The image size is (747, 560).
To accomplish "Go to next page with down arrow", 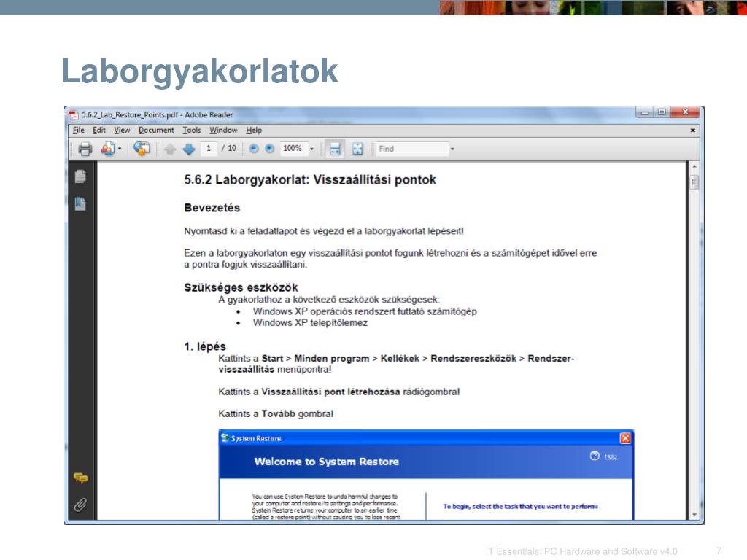I will pos(189,149).
